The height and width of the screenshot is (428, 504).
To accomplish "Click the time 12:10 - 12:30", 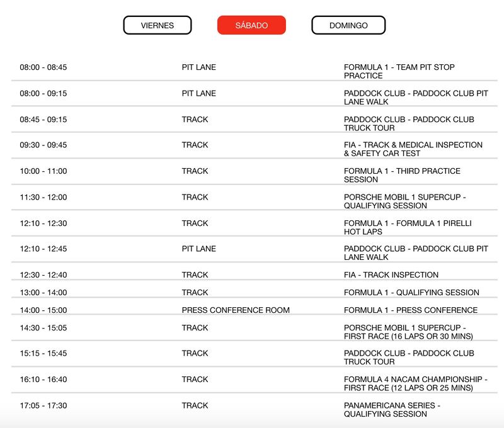I will coord(43,223).
